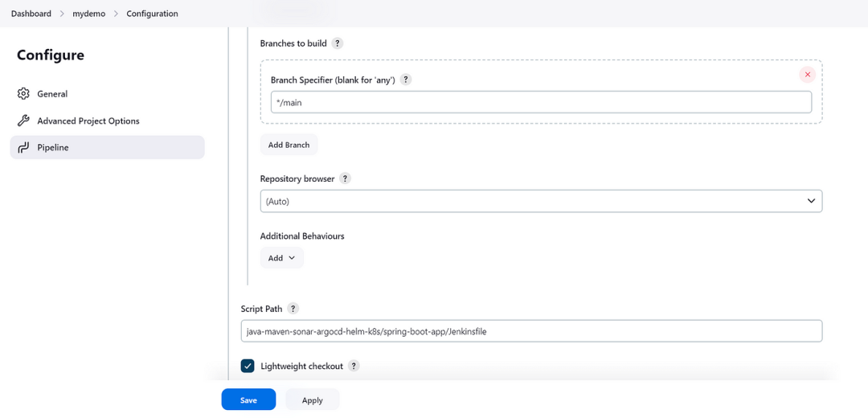868x418 pixels.
Task: Open help for Lightweight checkout
Action: tap(354, 366)
